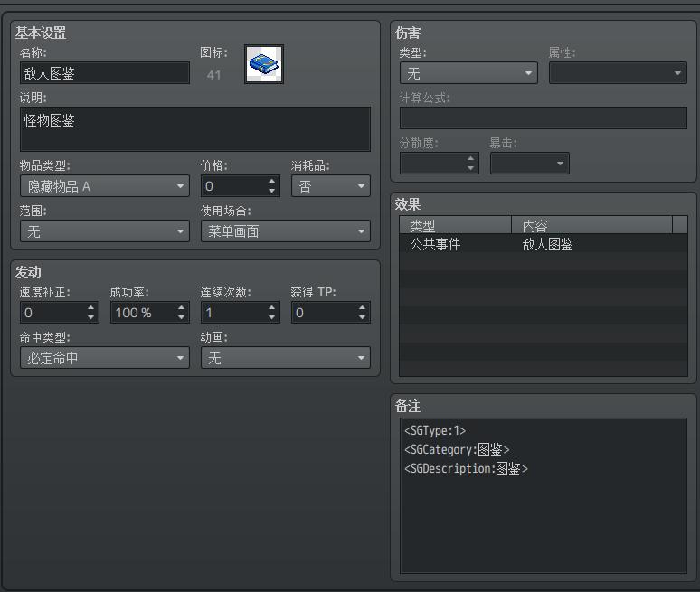The height and width of the screenshot is (592, 700).
Task: Increase 获得 TP with the up arrow
Action: [362, 308]
